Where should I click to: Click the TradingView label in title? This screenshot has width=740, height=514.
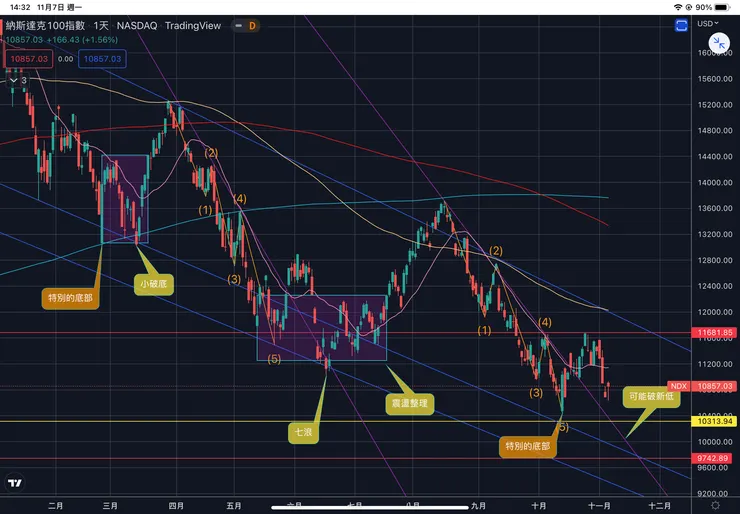click(x=193, y=25)
